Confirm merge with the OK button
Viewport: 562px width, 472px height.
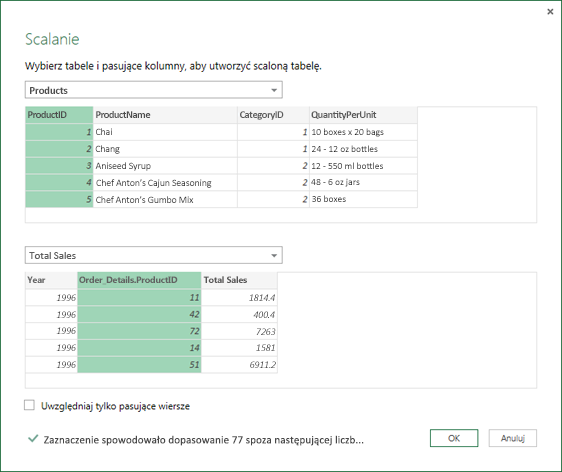pos(454,438)
